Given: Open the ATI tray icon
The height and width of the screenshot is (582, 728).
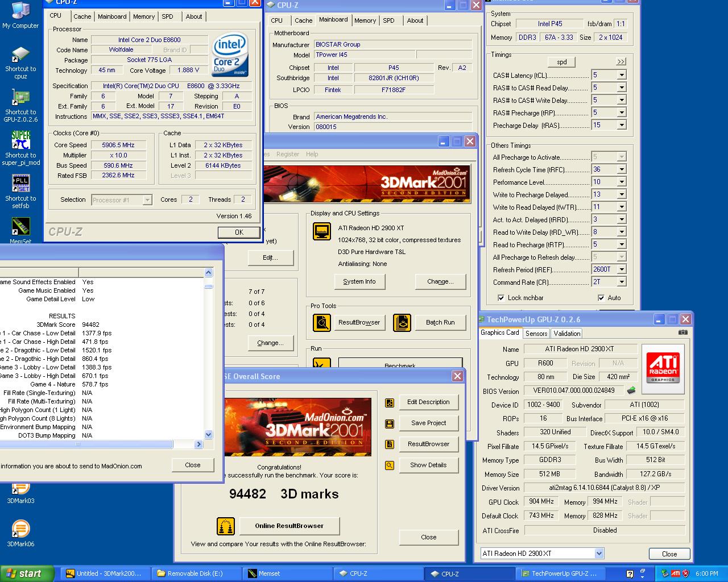Looking at the screenshot, I should coord(676,573).
